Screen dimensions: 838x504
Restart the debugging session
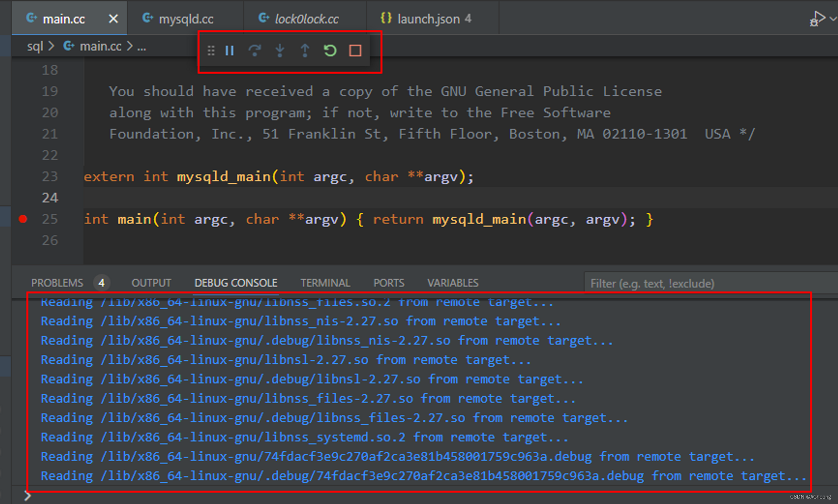click(x=330, y=51)
